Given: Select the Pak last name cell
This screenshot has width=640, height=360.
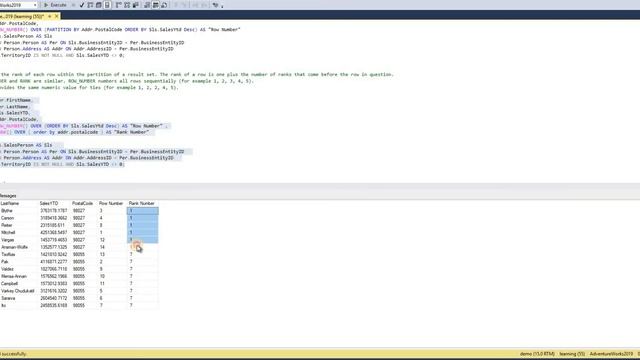Looking at the screenshot, I should (x=18, y=262).
